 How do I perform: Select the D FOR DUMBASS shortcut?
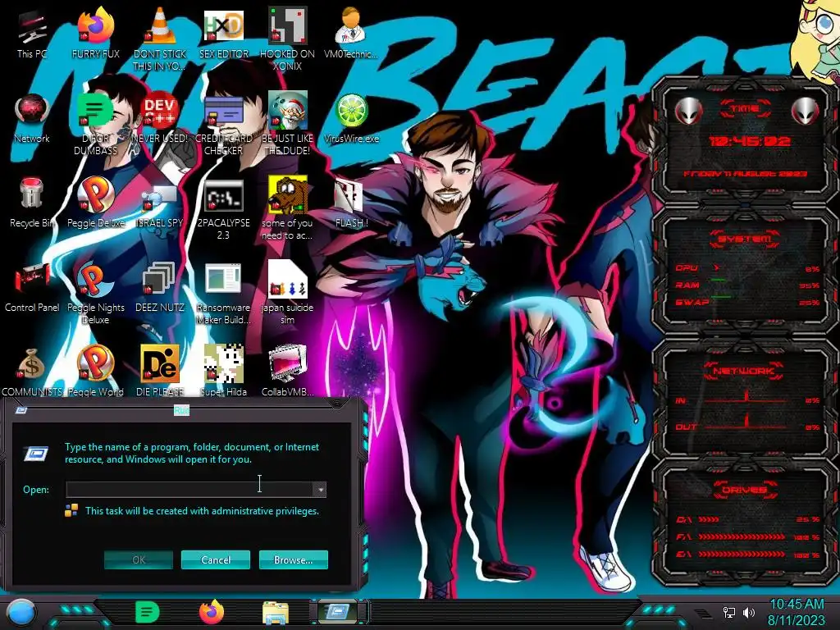(x=95, y=123)
